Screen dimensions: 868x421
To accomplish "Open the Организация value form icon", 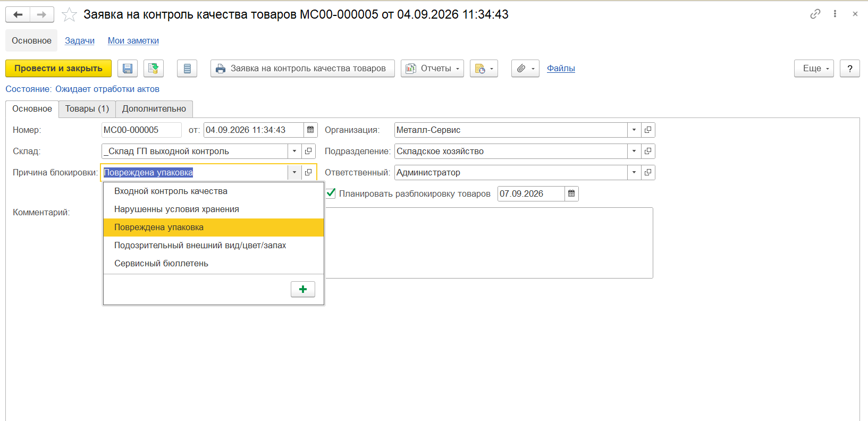I will click(648, 130).
